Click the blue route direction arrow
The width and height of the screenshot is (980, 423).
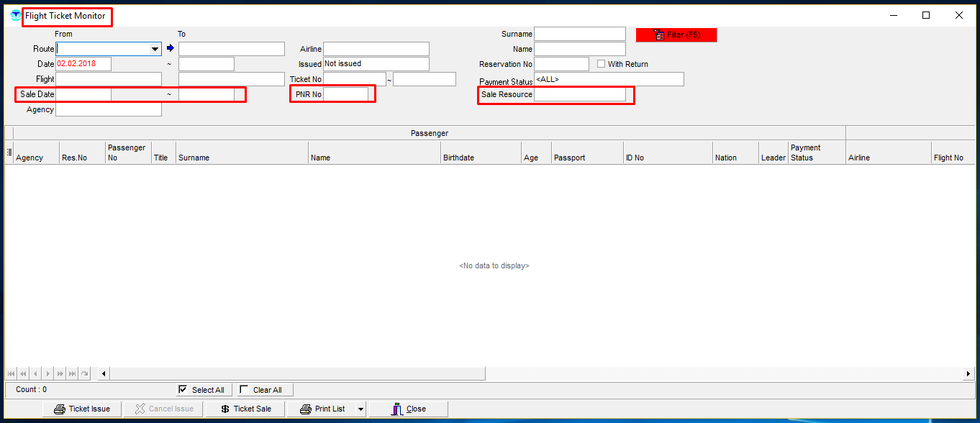(x=171, y=48)
